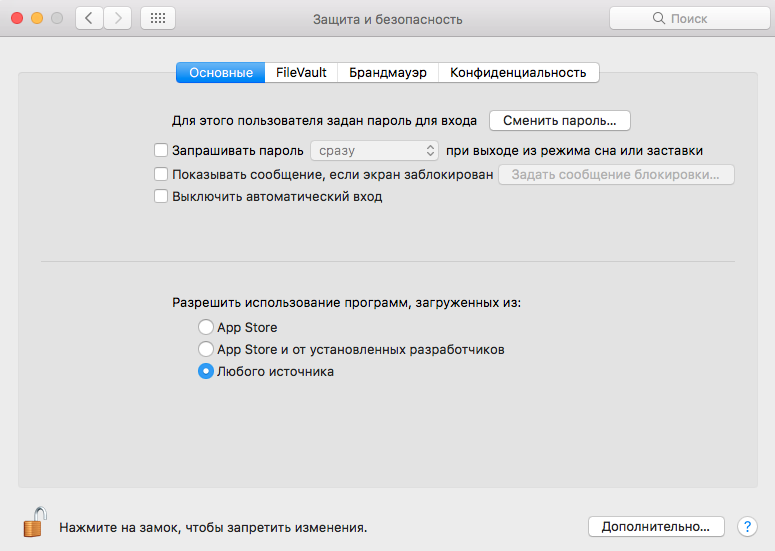775x551 pixels.
Task: Show all preferences grid icon
Action: 158,19
